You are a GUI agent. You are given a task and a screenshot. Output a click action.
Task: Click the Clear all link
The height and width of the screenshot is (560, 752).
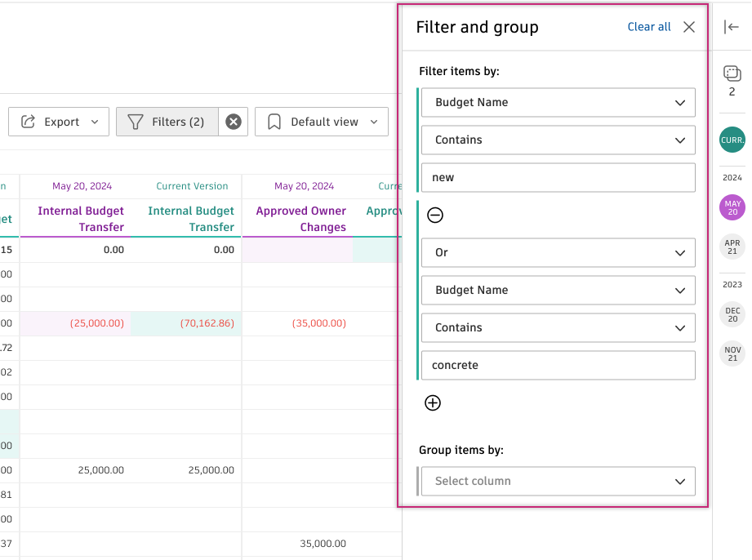(x=649, y=27)
